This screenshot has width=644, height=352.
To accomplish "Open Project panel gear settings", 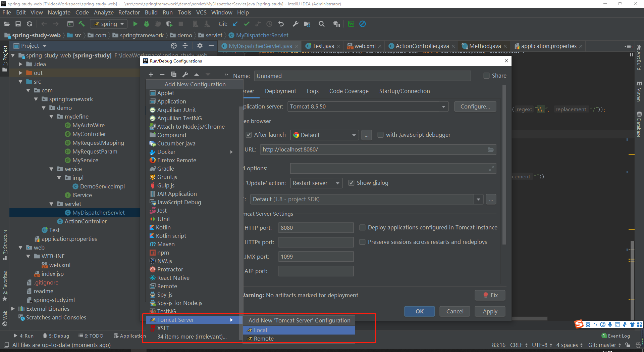I will (x=200, y=46).
